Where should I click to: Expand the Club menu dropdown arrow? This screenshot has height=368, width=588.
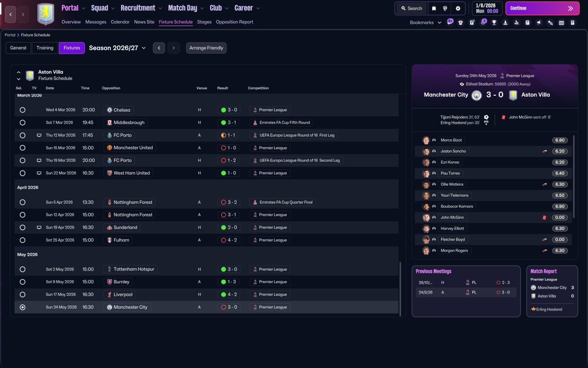tap(226, 8)
